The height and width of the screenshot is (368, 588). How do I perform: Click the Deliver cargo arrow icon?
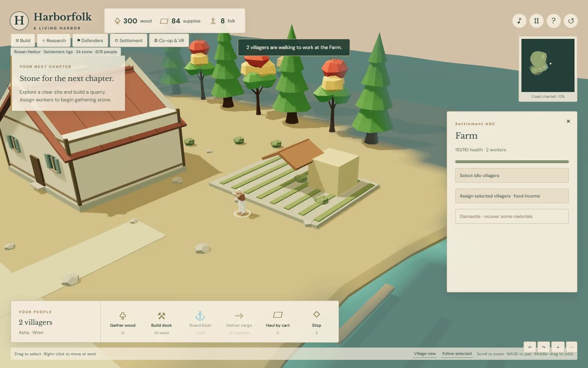(x=239, y=315)
